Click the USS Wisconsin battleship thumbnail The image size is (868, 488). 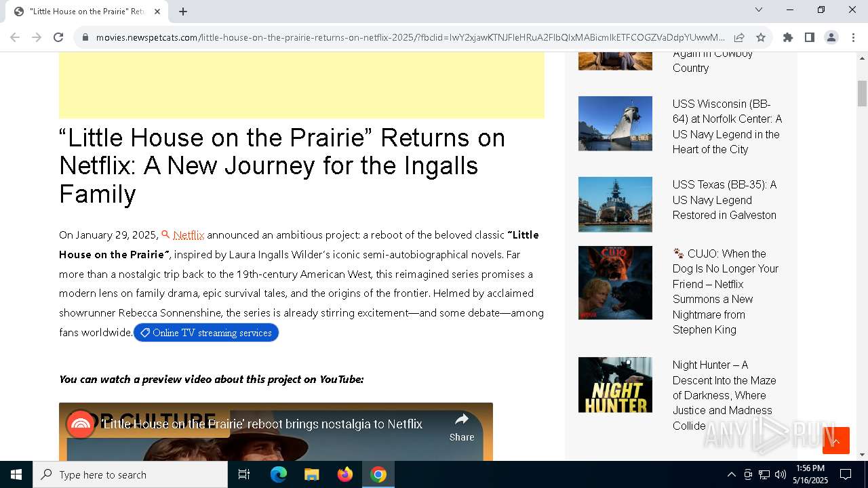(x=615, y=123)
